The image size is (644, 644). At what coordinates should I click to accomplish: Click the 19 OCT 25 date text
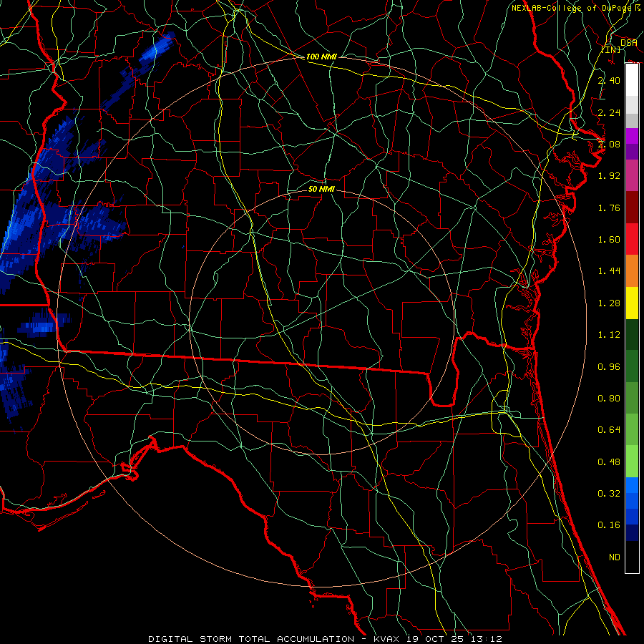(434, 639)
